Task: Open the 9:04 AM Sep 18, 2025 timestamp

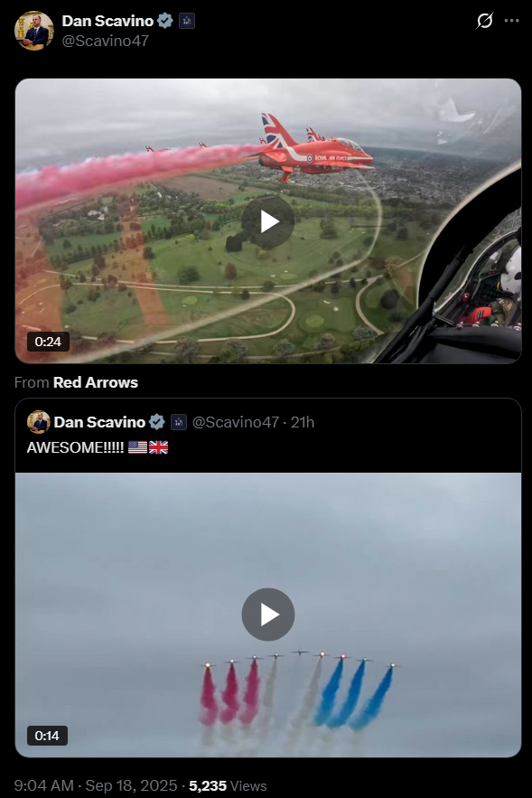Action: [96, 785]
